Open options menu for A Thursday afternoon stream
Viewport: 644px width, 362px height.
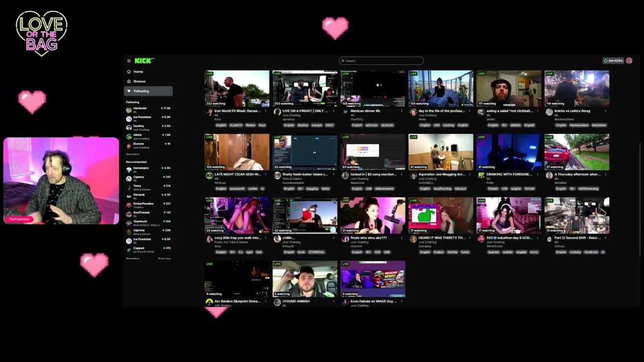[606, 174]
